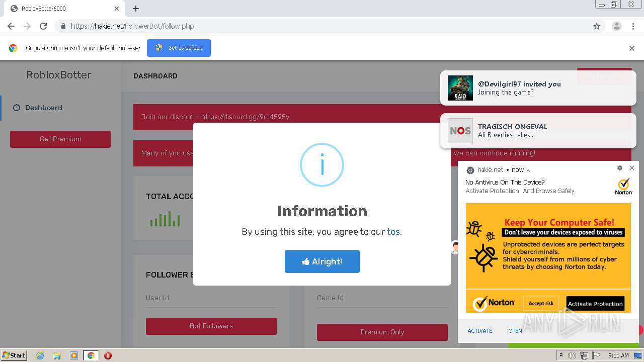Screen dimensions: 644x362
Task: Open Windows Explorer folder taskbar icon
Action: click(x=57, y=355)
